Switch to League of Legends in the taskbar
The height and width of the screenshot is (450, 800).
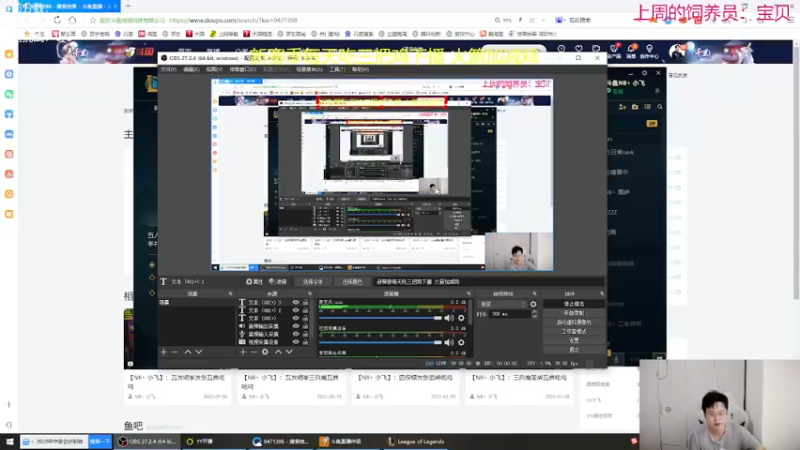416,441
